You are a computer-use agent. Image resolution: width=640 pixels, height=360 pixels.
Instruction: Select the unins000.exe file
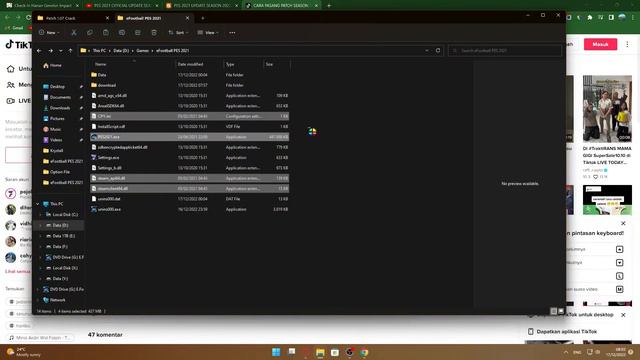click(x=189, y=209)
